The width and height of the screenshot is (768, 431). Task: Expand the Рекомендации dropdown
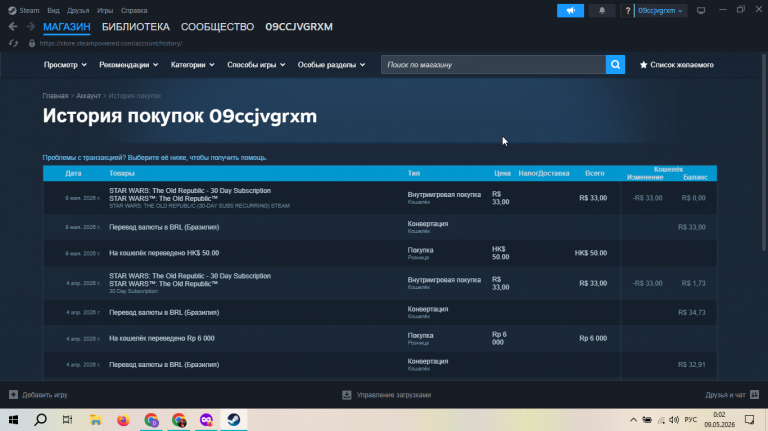click(x=129, y=65)
